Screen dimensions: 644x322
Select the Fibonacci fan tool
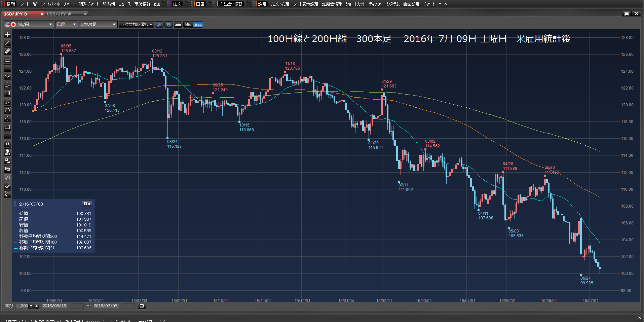(7, 85)
